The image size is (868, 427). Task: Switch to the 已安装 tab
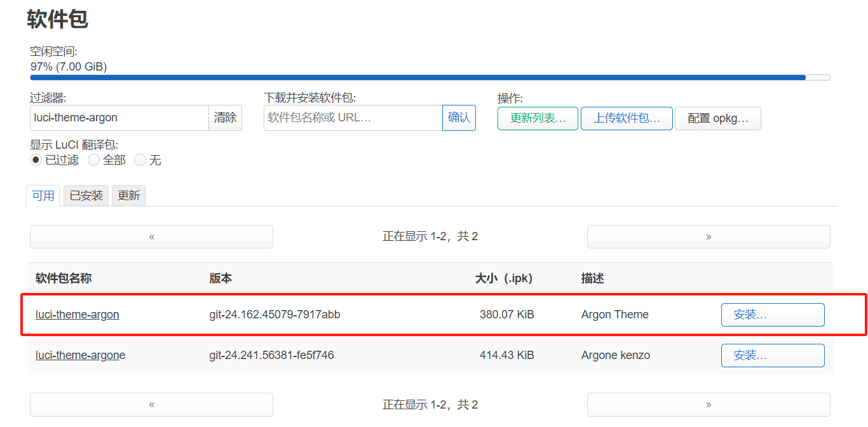(86, 196)
